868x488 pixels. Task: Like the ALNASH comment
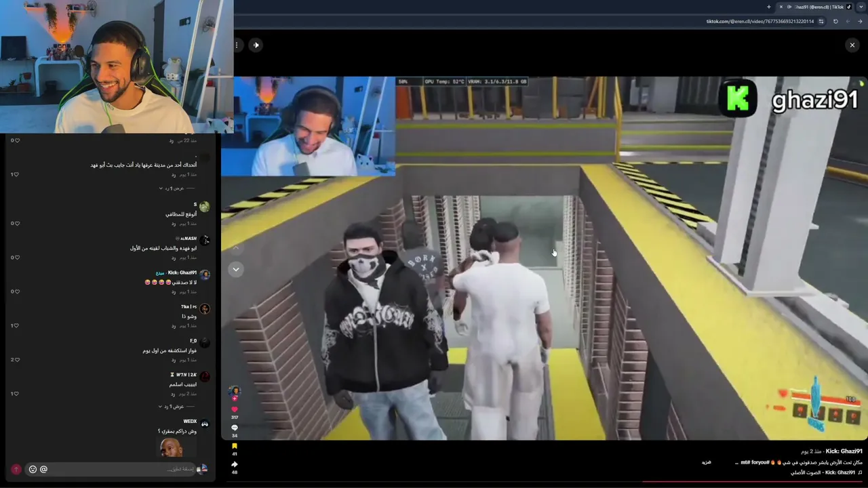(16, 258)
